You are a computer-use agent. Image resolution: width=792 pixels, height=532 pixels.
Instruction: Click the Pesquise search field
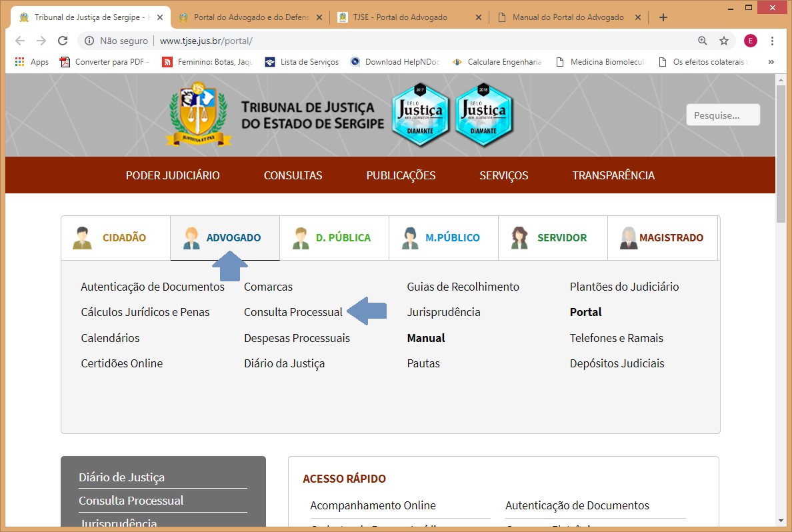click(723, 115)
